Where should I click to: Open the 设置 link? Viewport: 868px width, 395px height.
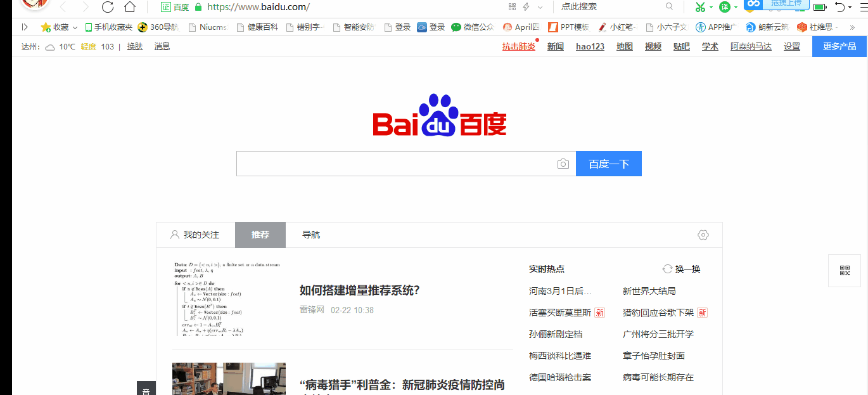pyautogui.click(x=792, y=46)
